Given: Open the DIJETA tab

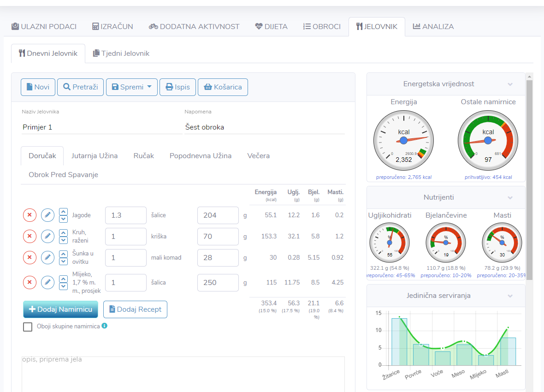Looking at the screenshot, I should 271,26.
